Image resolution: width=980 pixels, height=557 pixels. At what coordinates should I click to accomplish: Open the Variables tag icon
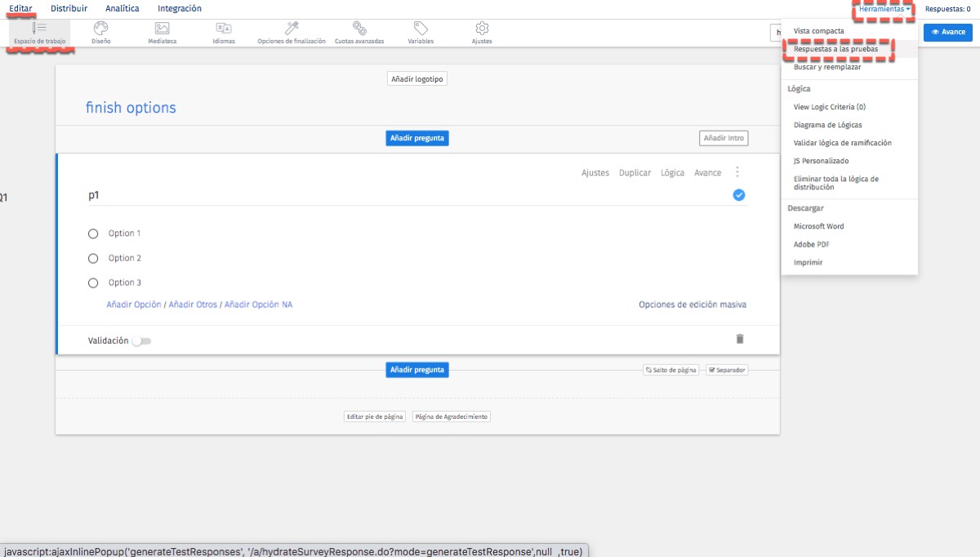click(421, 29)
